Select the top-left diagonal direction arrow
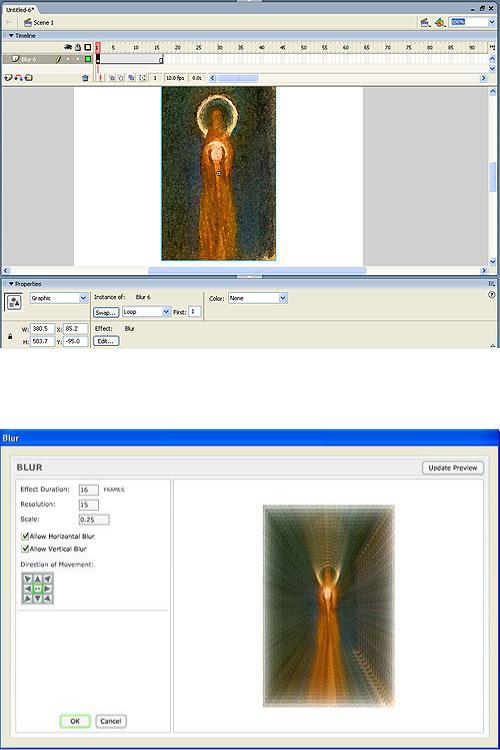 click(x=28, y=579)
